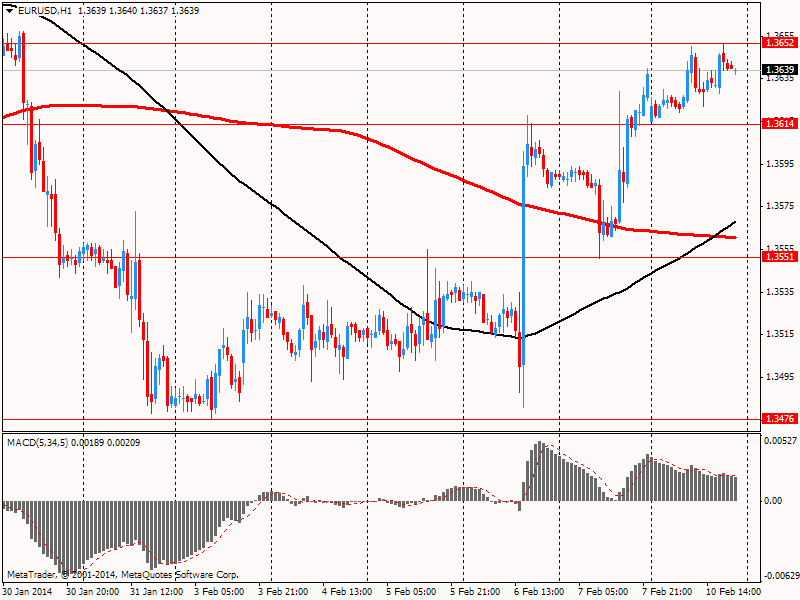Click the 3 Feb 05:00 time label
The image size is (800, 600).
(220, 592)
